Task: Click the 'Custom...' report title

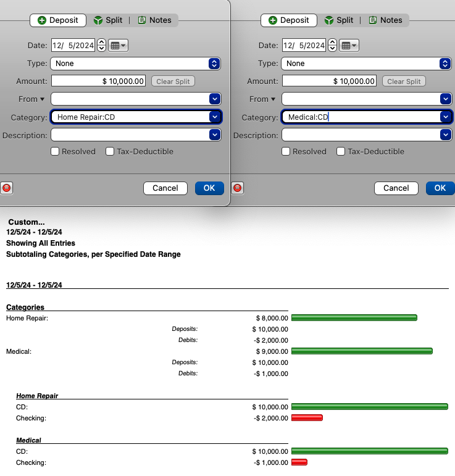Action: 27,222
